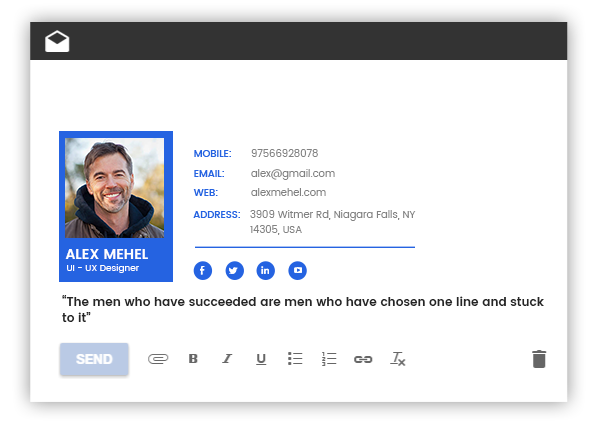Toggle underline formatting
The width and height of the screenshot is (606, 430).
[x=261, y=359]
